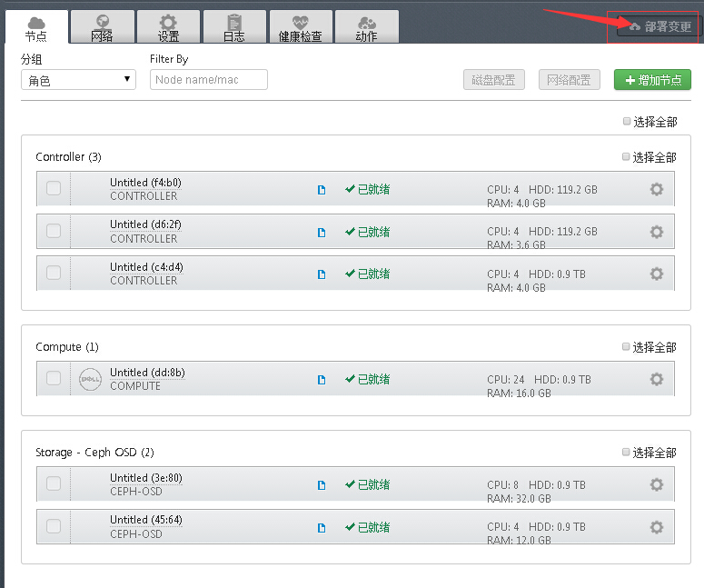The image size is (704, 588).
Task: View log document icon for node dd:8b
Action: tap(322, 380)
